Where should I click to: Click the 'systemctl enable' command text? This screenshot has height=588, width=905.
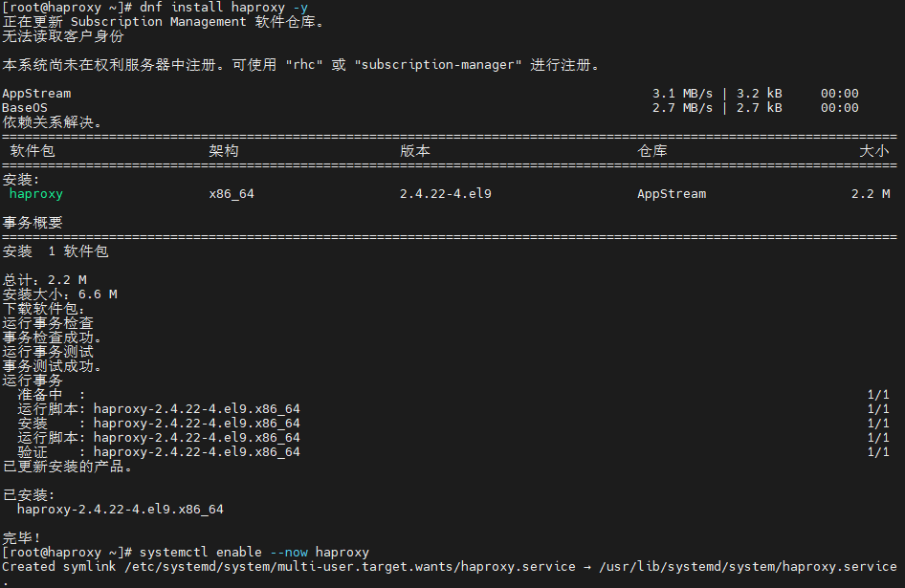coord(200,553)
